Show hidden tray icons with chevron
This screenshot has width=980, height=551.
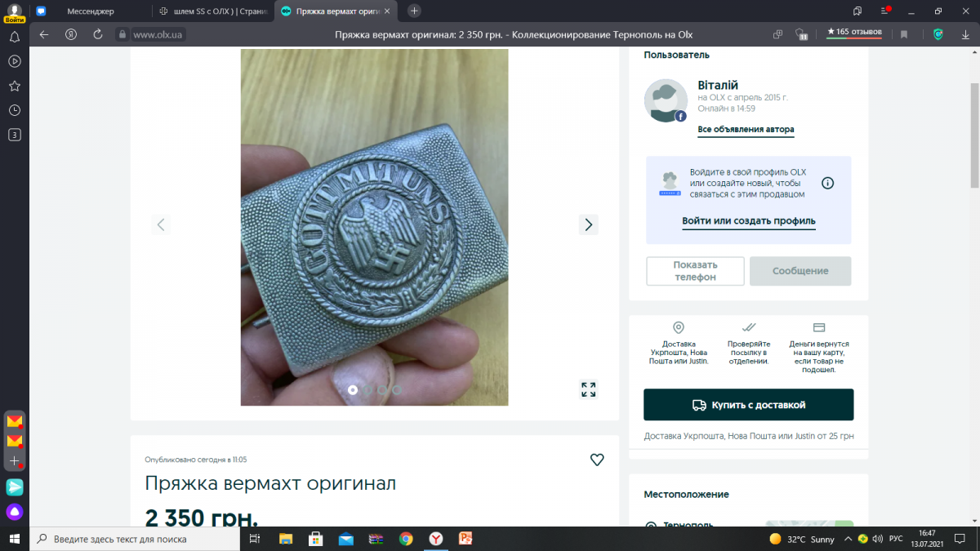coord(849,540)
